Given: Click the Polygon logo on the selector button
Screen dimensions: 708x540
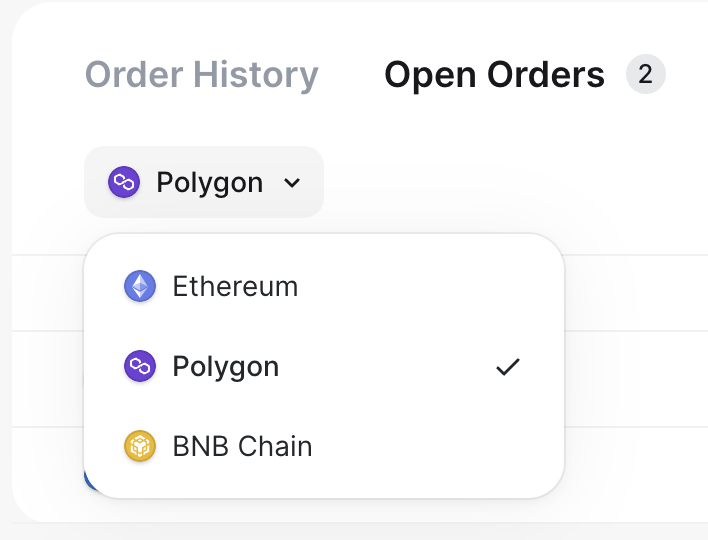Looking at the screenshot, I should 124,183.
